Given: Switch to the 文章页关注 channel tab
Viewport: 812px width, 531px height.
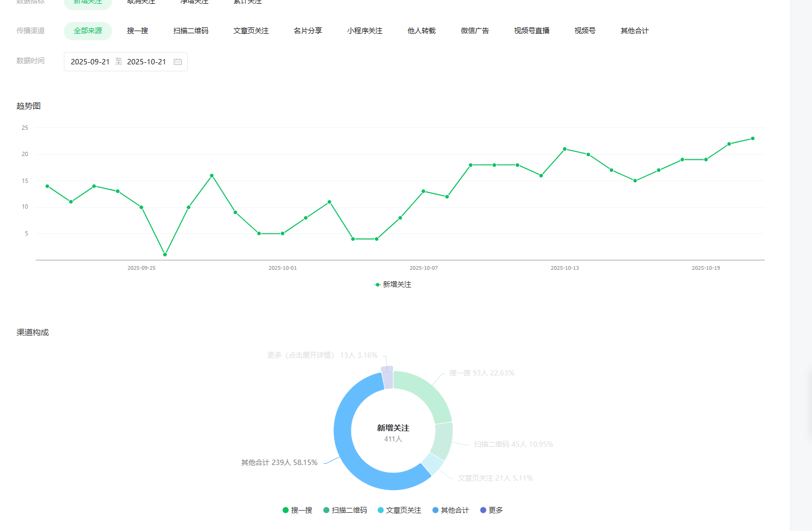Looking at the screenshot, I should [251, 31].
